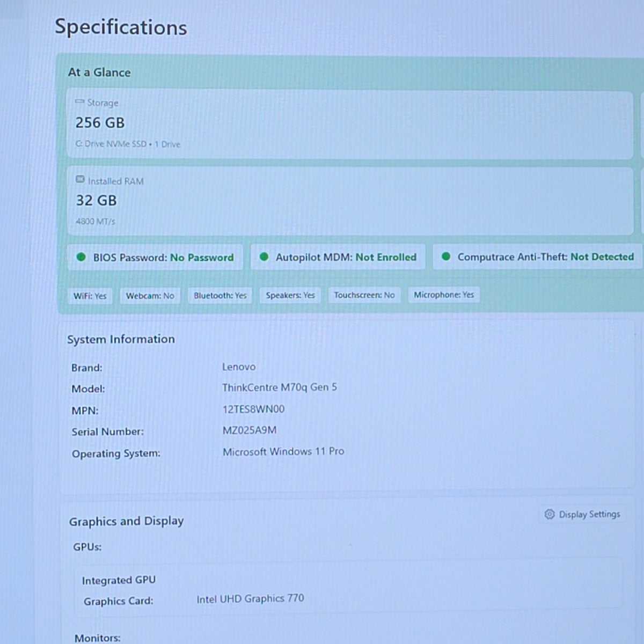This screenshot has width=644, height=644.
Task: Click the Graphics and Display heading
Action: (x=126, y=521)
